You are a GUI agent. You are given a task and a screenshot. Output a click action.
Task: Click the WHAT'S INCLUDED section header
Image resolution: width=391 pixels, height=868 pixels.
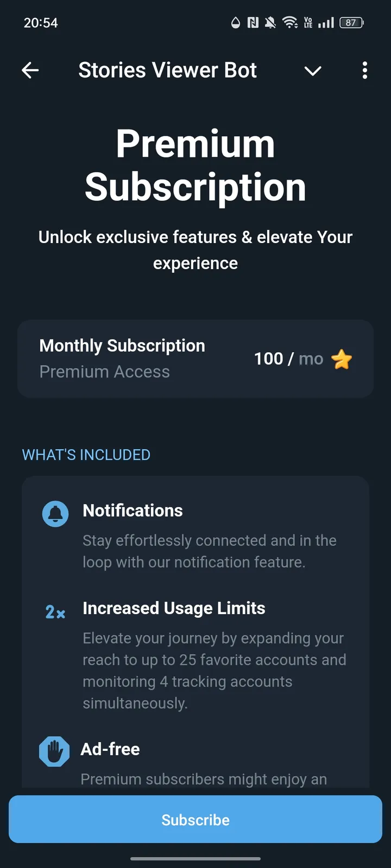(x=86, y=455)
